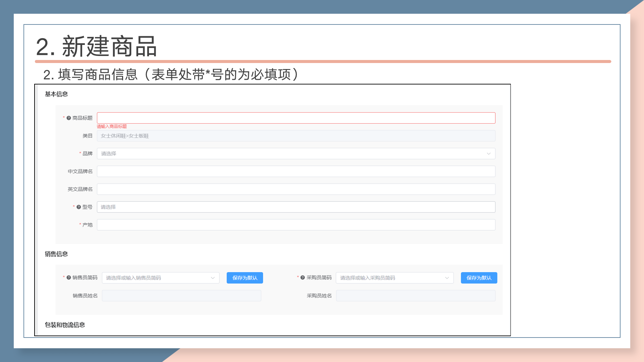Expand 品牌 dropdown chevron arrow
The height and width of the screenshot is (362, 644).
pyautogui.click(x=488, y=154)
